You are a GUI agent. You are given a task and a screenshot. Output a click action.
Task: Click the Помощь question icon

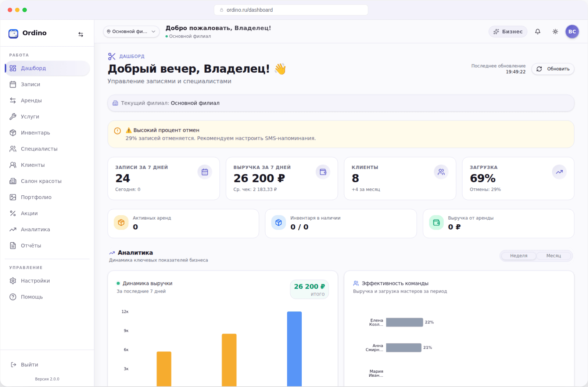[13, 297]
